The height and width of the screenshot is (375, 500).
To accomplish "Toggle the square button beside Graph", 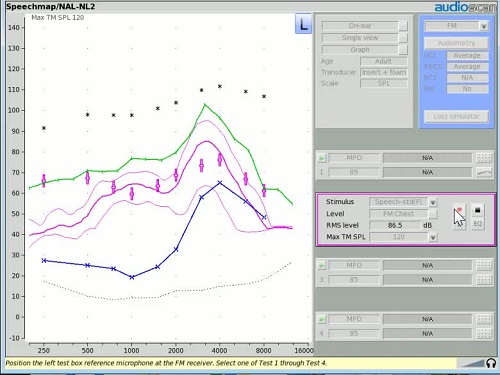I will tap(403, 50).
